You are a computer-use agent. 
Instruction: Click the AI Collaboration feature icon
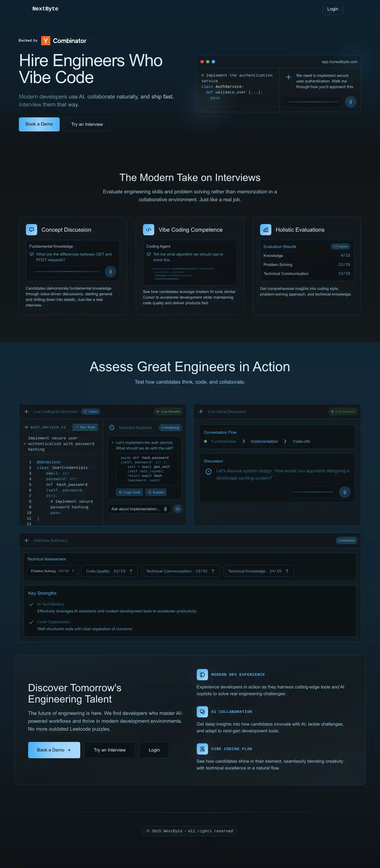tap(202, 712)
